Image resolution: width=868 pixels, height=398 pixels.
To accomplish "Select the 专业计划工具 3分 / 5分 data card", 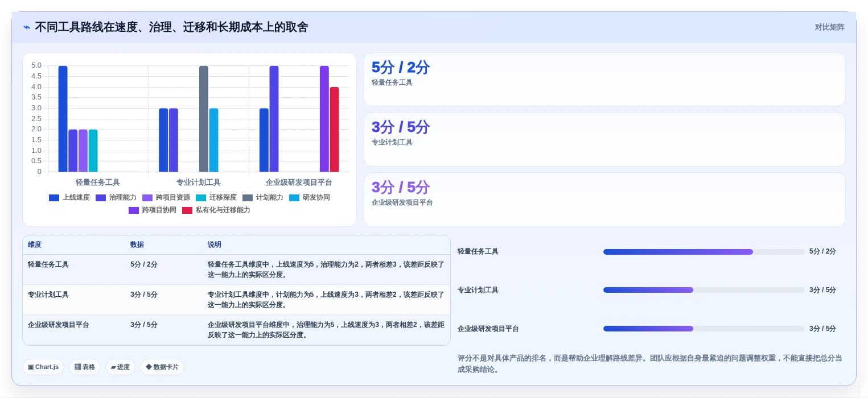I will pyautogui.click(x=604, y=139).
